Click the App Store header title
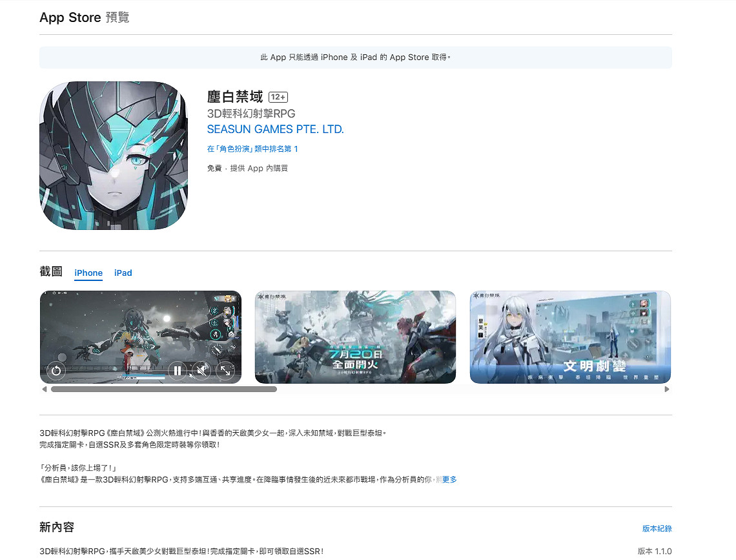736x560 pixels. (x=70, y=17)
